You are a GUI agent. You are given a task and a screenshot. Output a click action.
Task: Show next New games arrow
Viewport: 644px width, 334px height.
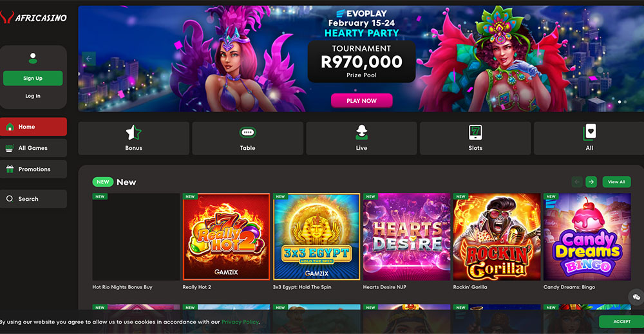click(591, 181)
